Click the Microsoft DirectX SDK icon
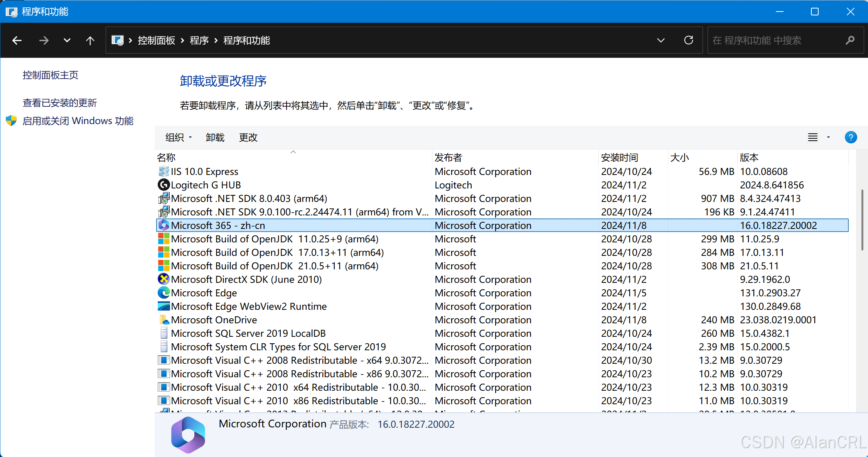Screen dimensions: 868x457 [163, 279]
